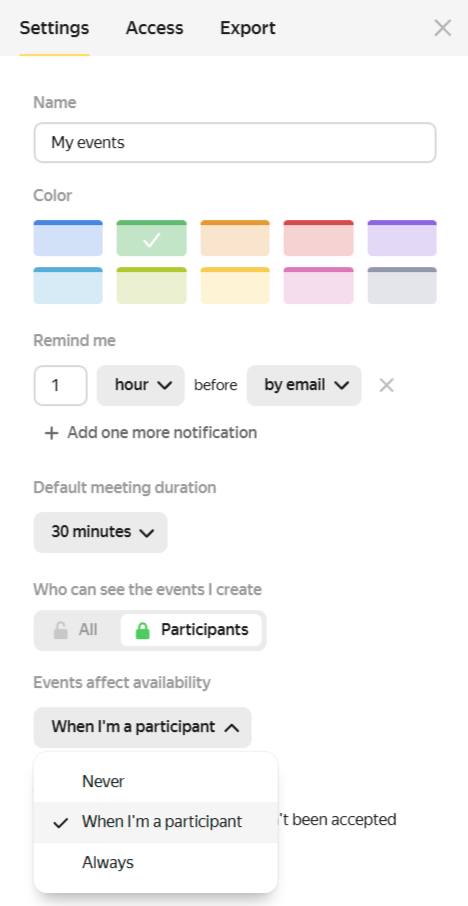The height and width of the screenshot is (906, 468).
Task: Close the calendar settings panel
Action: pos(443,28)
